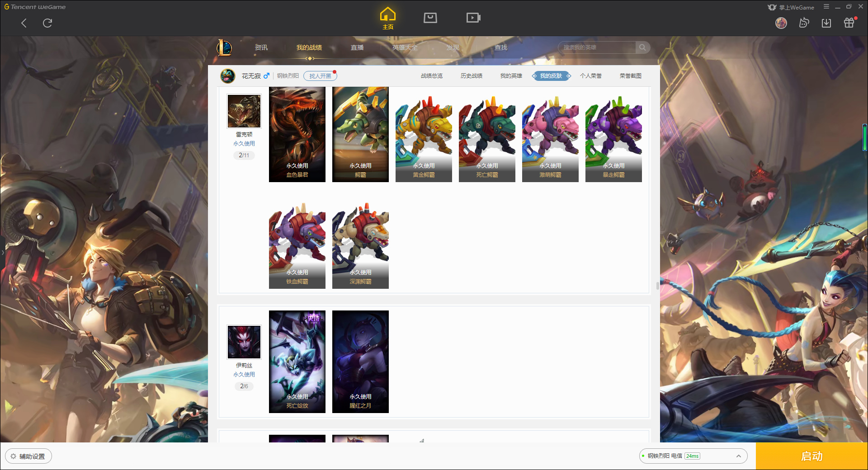Expand the left edge sidebar arrow
Image resolution: width=868 pixels, height=470 pixels.
[x=2, y=253]
